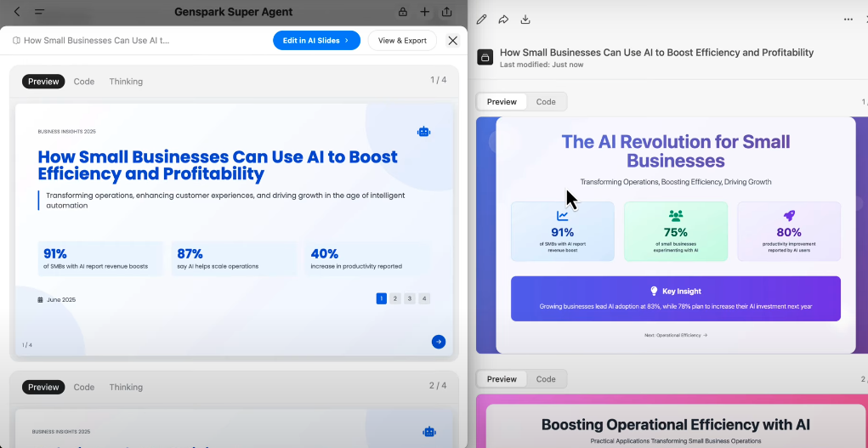The height and width of the screenshot is (448, 868).
Task: Click the share arrow icon in right window
Action: click(503, 20)
